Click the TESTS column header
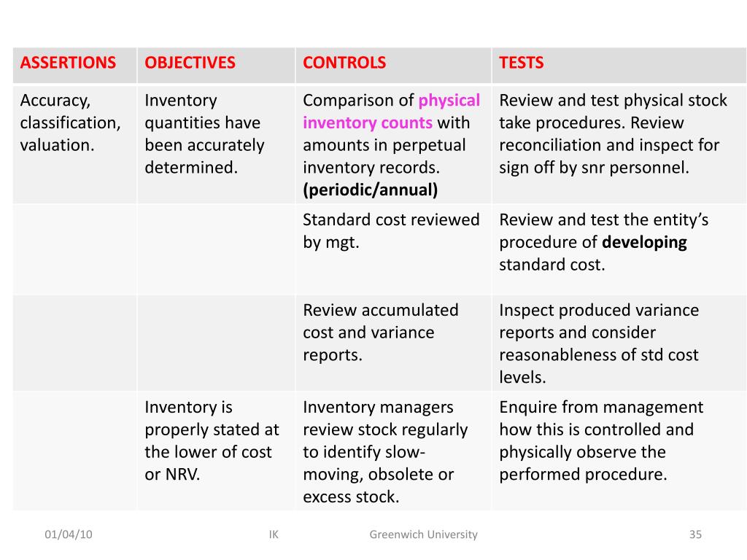Viewport: 747px width, 560px height. coord(521,63)
